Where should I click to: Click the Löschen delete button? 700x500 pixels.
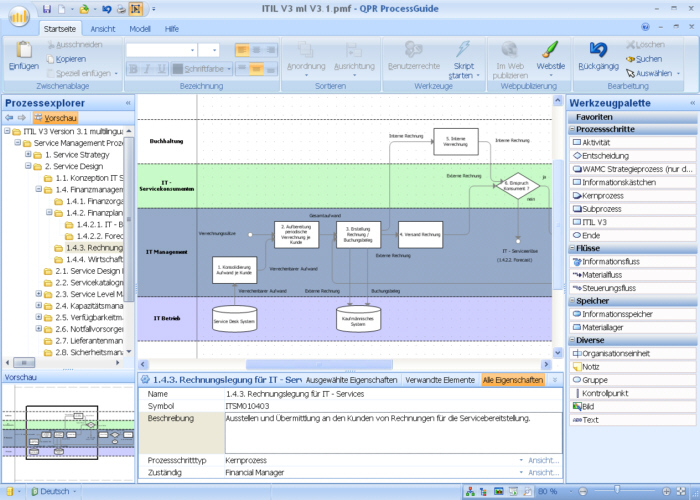coord(645,45)
